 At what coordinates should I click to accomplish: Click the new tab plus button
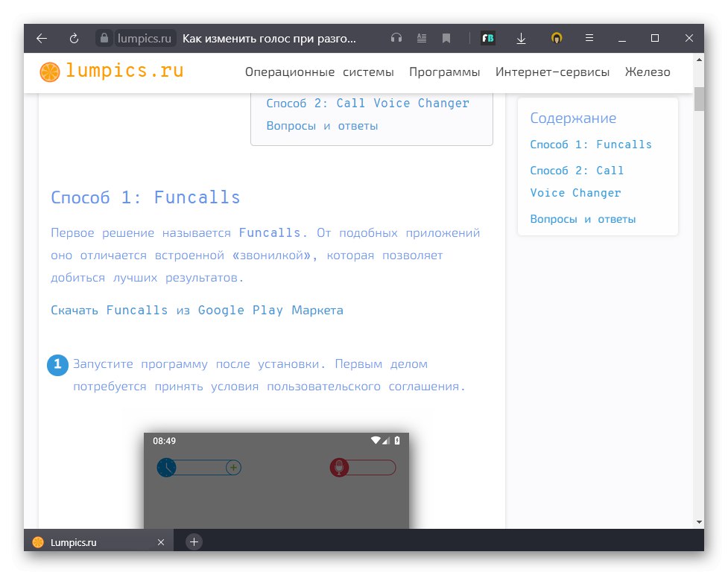pyautogui.click(x=193, y=541)
